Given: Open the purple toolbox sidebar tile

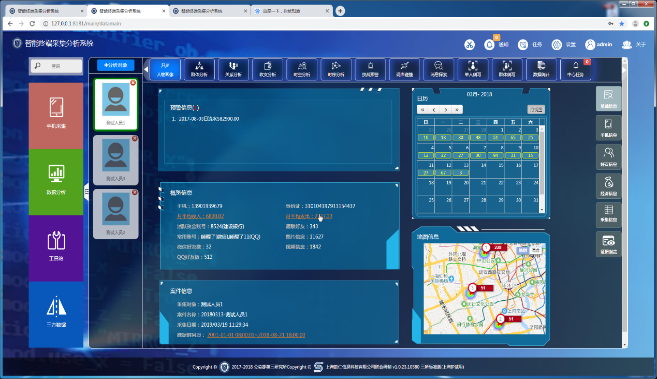Looking at the screenshot, I should [x=56, y=248].
